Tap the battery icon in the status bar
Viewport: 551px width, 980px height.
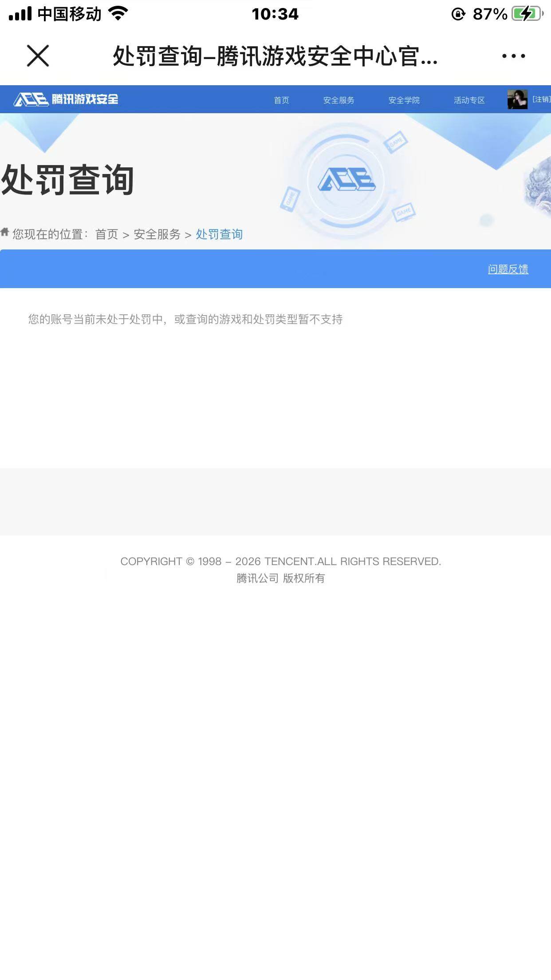click(527, 14)
